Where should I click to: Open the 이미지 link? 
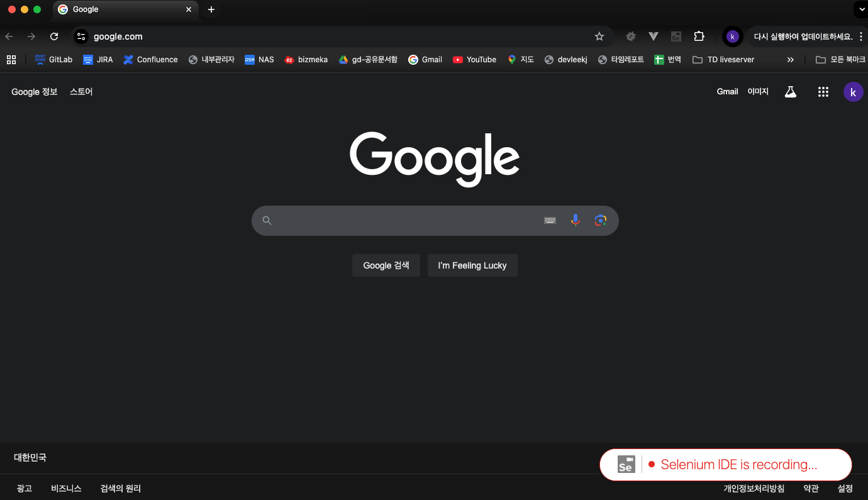tap(758, 92)
